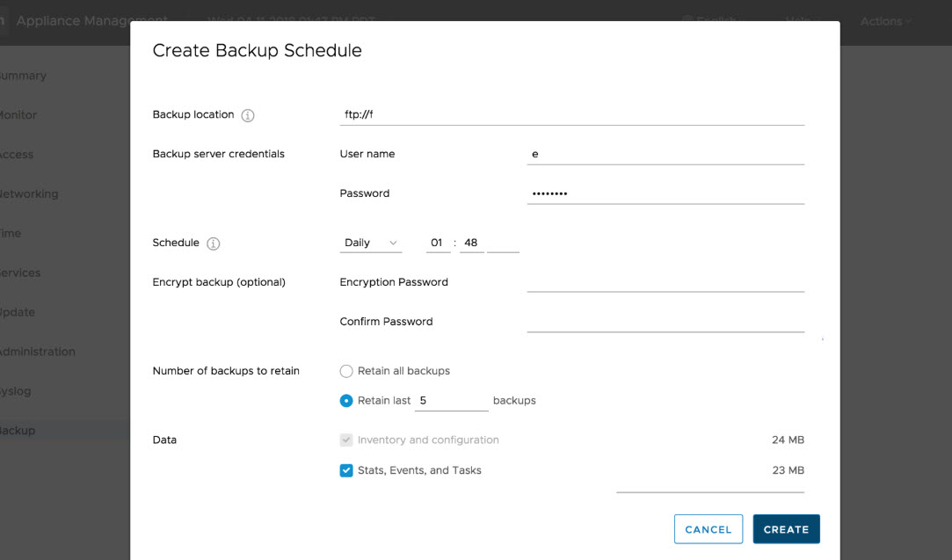Open the Networking sidebar item
This screenshot has height=560, width=952.
pyautogui.click(x=29, y=194)
